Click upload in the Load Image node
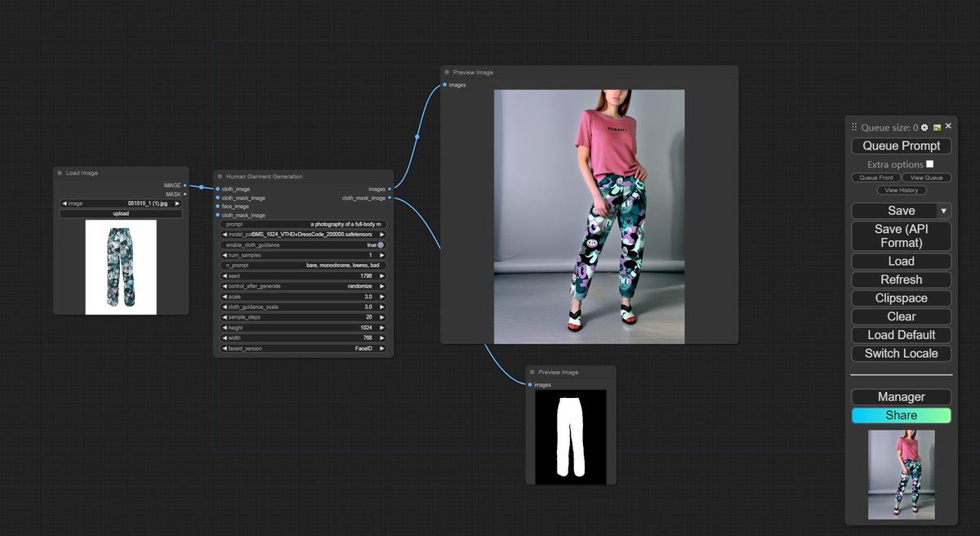Viewport: 980px width, 536px height. pos(121,213)
